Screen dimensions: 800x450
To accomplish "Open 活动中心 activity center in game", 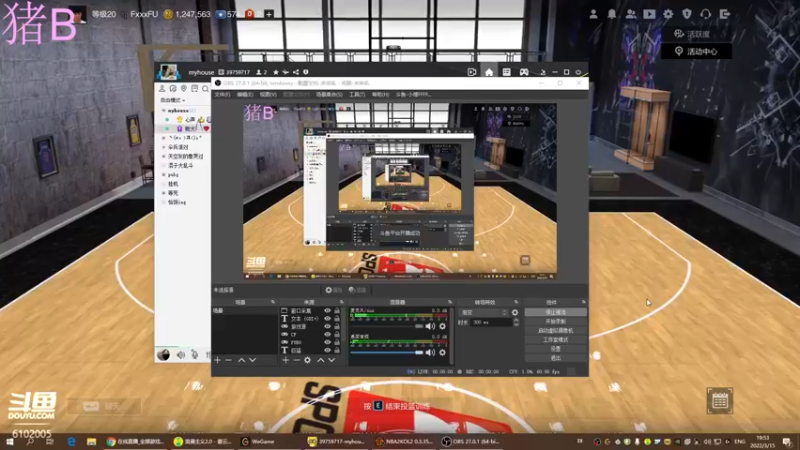I will click(x=696, y=52).
